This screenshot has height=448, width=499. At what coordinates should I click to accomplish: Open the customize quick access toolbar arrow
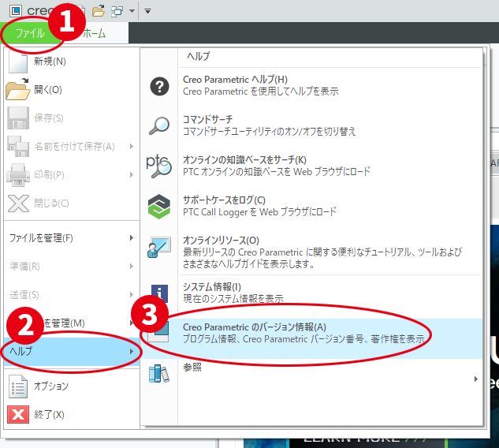(x=147, y=12)
